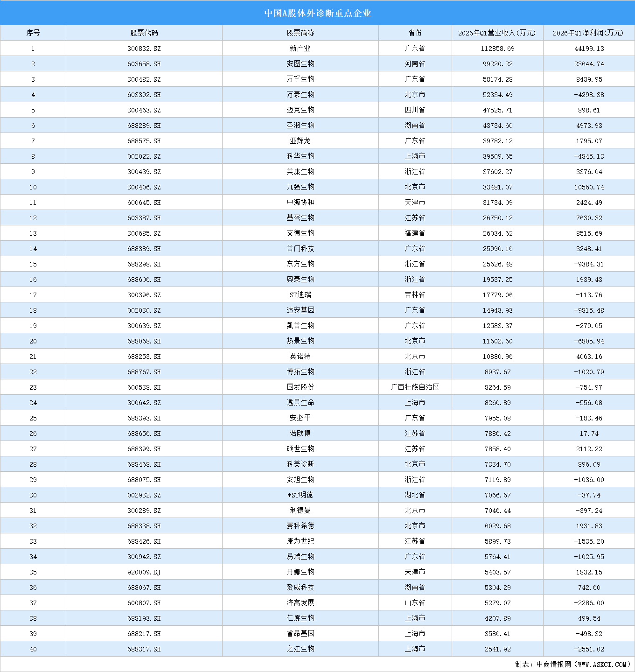
Task: Click company name "赛科希德"
Action: point(300,526)
